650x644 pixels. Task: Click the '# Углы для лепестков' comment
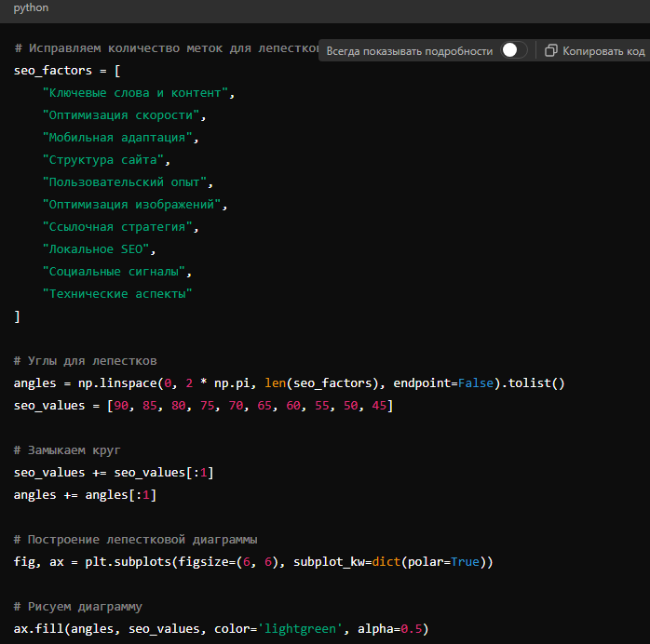[86, 361]
